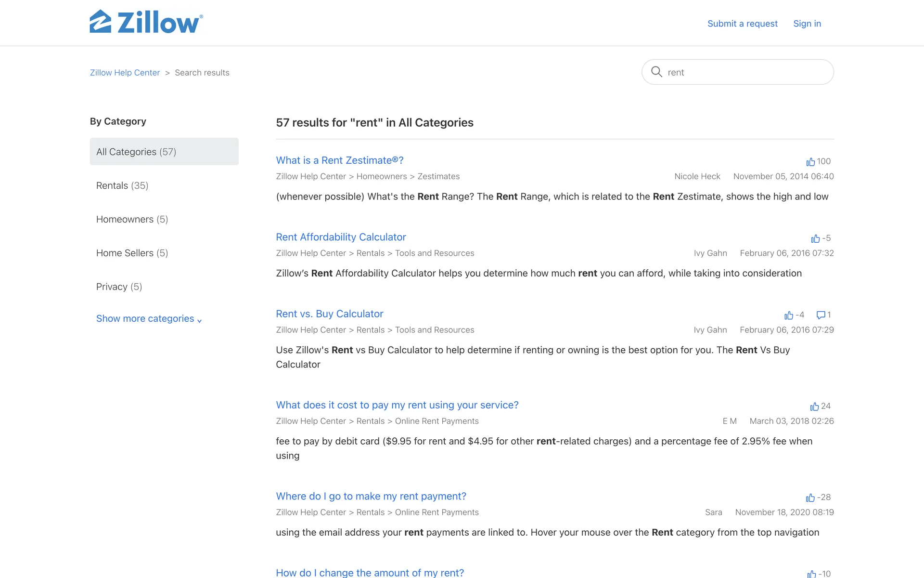Click thumbs-up icon on Rent Affordability Calculator

coord(815,238)
